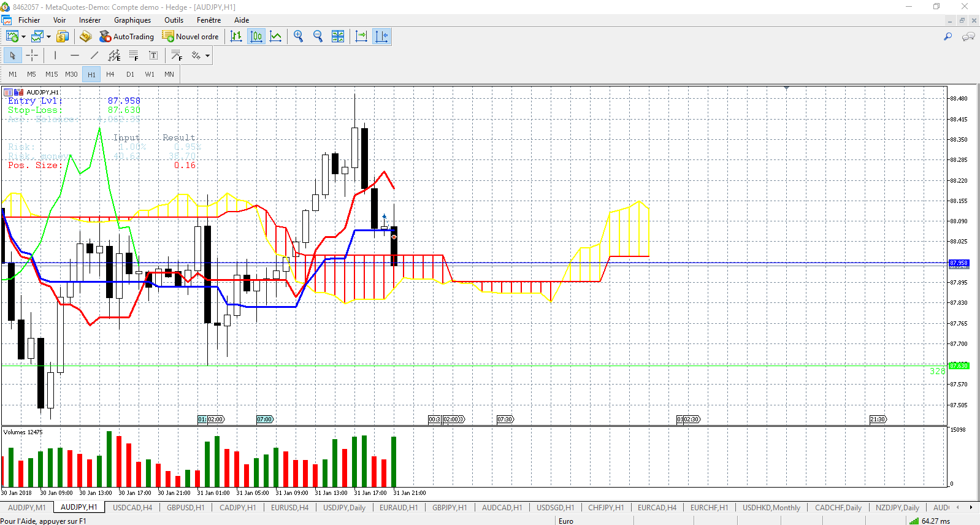This screenshot has height=525, width=980.
Task: Expand the objects dropdown arrow
Action: coord(208,56)
